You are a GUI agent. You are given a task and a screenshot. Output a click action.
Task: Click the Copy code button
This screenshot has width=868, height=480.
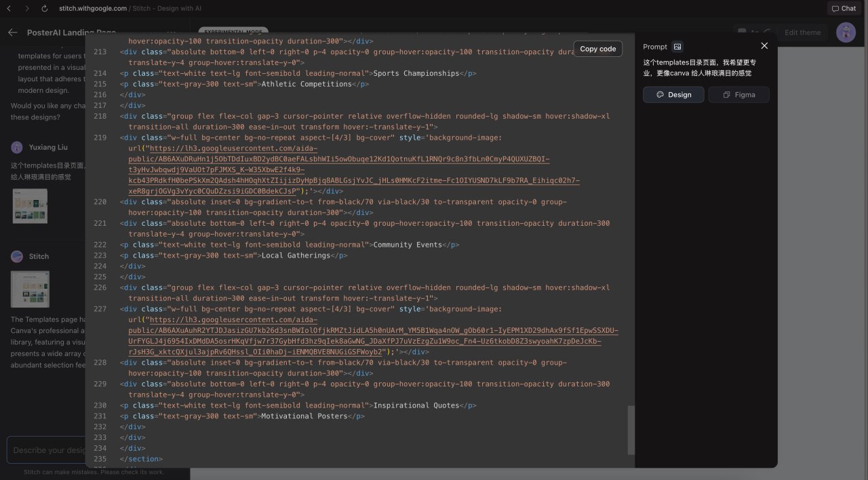[x=597, y=49]
